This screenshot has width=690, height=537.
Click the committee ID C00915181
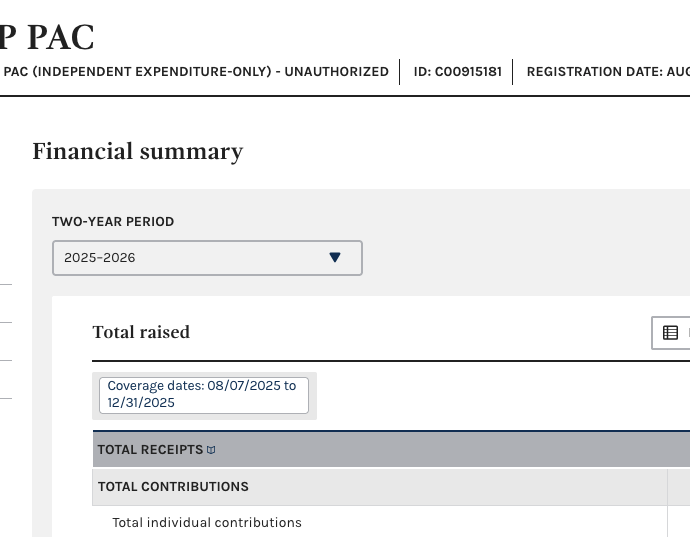pos(457,72)
